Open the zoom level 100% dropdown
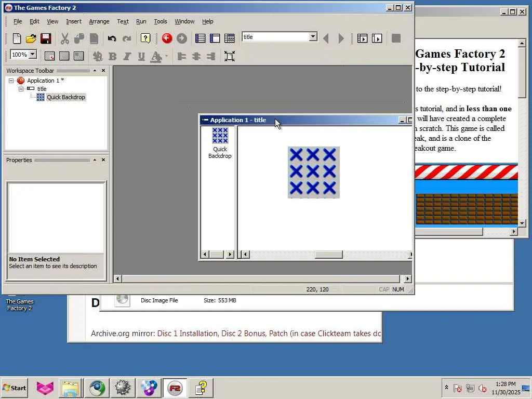Screen dimensions: 532x399 point(33,54)
